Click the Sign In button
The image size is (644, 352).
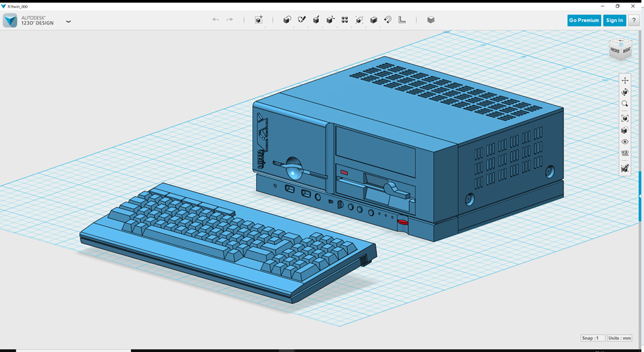pyautogui.click(x=614, y=20)
